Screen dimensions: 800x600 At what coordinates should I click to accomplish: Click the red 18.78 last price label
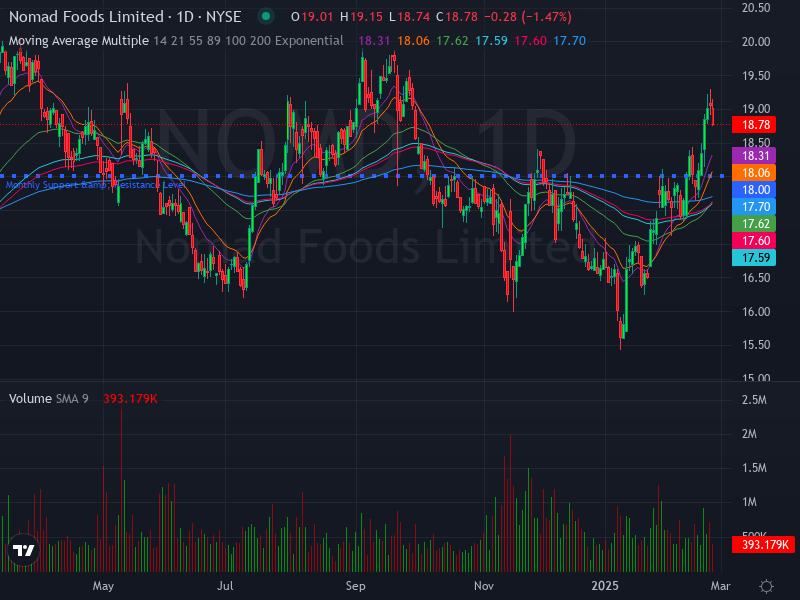tap(756, 125)
